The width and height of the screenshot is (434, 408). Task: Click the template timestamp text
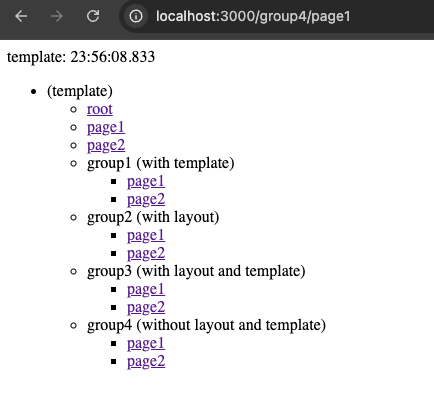click(x=81, y=57)
